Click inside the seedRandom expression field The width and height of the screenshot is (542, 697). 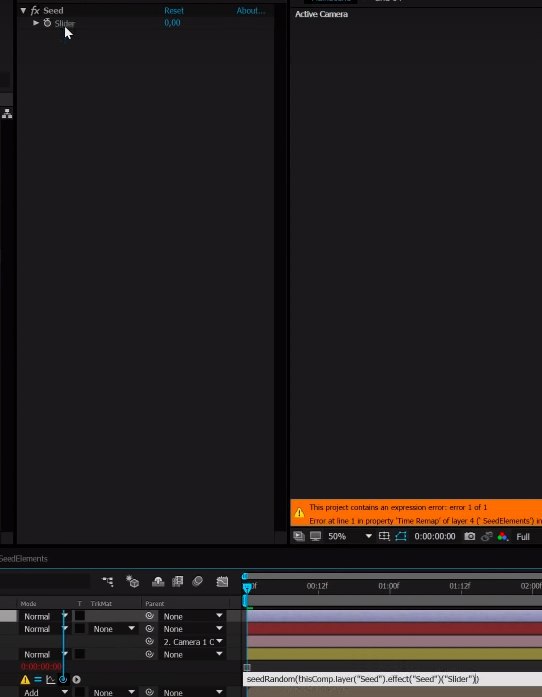[x=392, y=679]
